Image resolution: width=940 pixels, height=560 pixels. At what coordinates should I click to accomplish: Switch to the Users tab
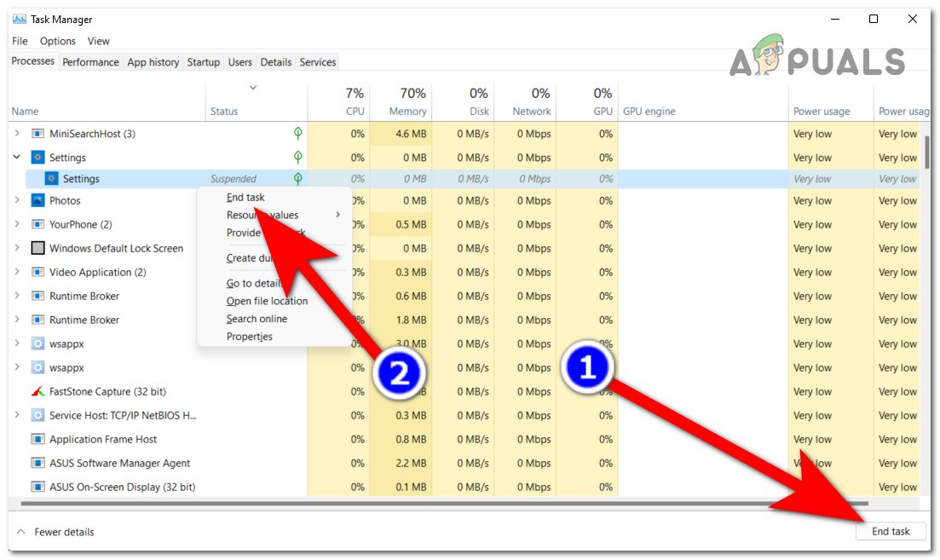click(239, 62)
